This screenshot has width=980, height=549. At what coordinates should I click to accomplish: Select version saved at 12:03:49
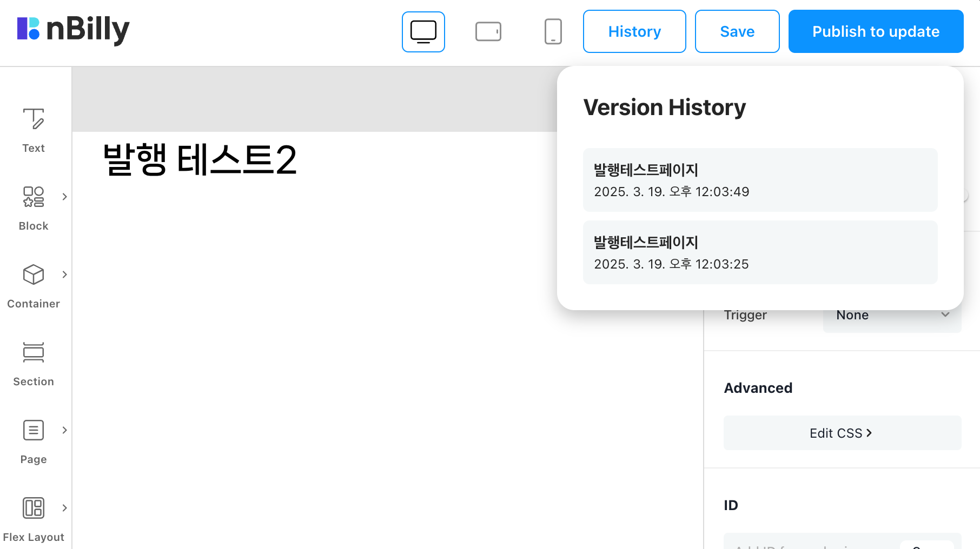point(760,180)
